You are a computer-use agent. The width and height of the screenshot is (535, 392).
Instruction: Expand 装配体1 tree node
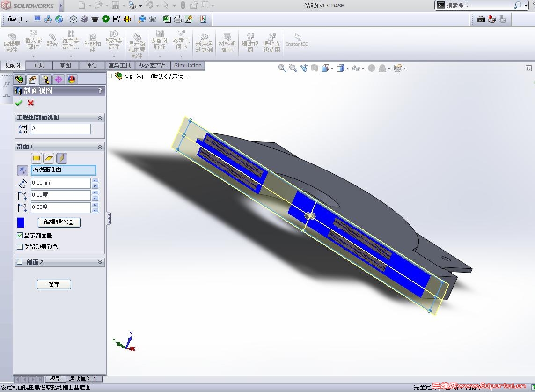110,76
